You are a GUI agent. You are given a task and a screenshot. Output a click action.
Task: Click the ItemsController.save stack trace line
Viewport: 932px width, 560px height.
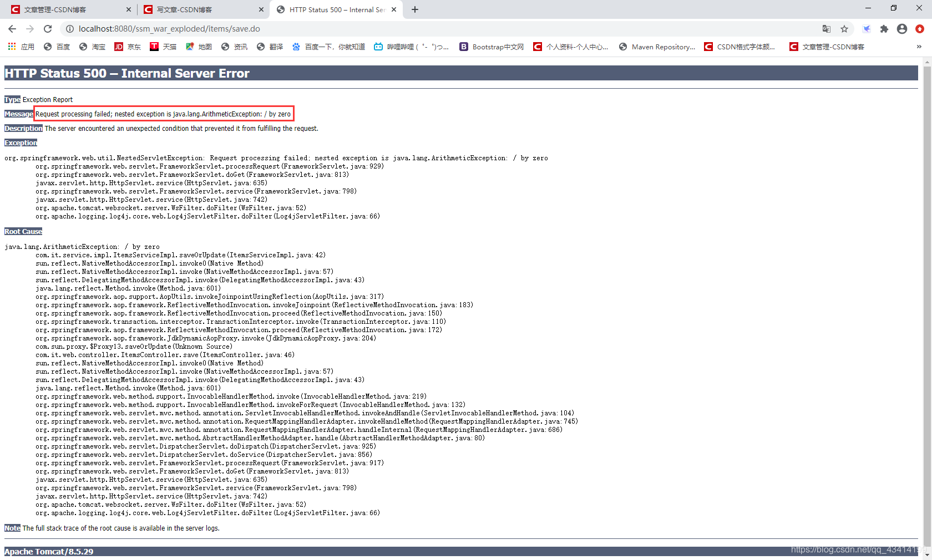[x=165, y=355]
